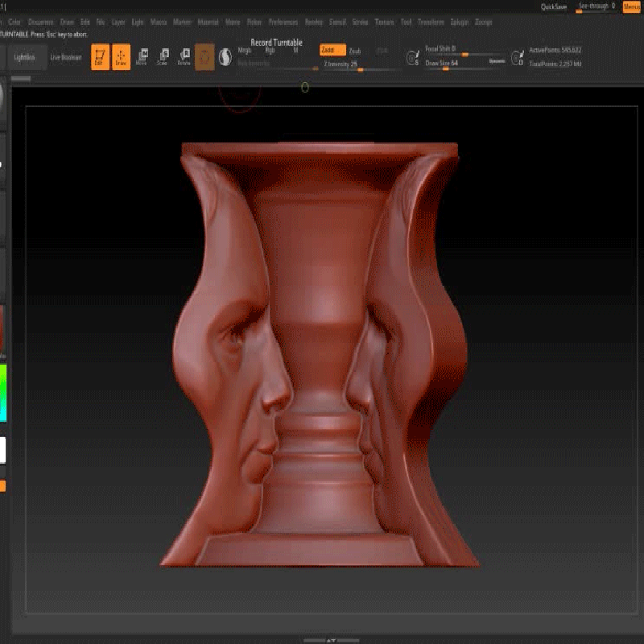Toggle the Zadd sculpt mode

click(332, 50)
